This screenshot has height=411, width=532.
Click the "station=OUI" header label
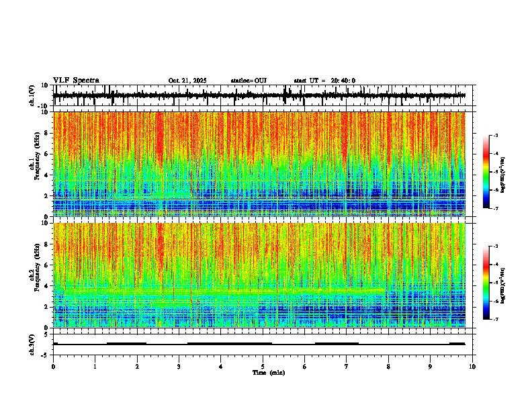249,81
